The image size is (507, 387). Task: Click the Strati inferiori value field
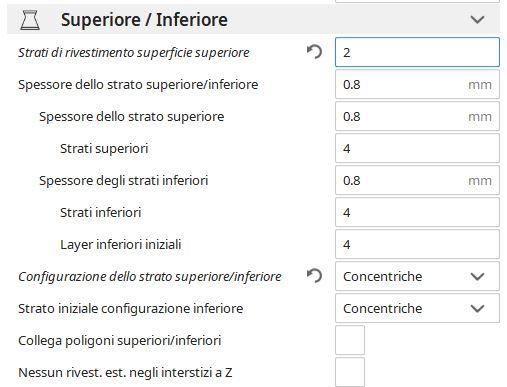click(x=417, y=212)
